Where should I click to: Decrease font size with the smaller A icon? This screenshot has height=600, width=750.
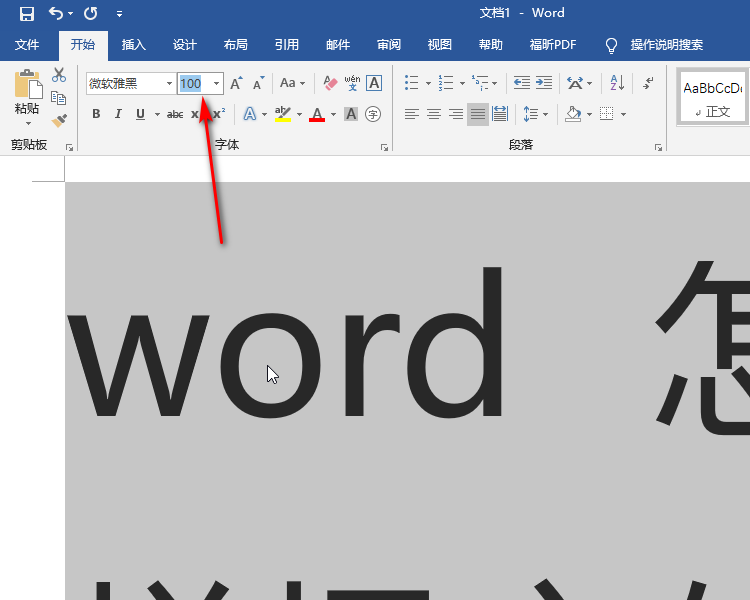click(258, 83)
